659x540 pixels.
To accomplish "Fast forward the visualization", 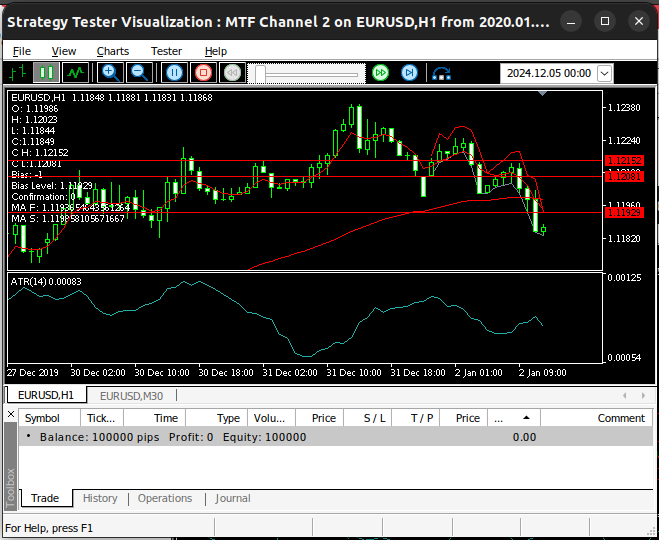I will click(380, 73).
